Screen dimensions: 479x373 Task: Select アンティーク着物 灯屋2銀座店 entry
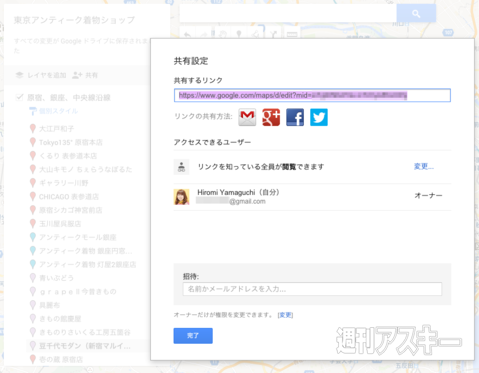(x=87, y=264)
